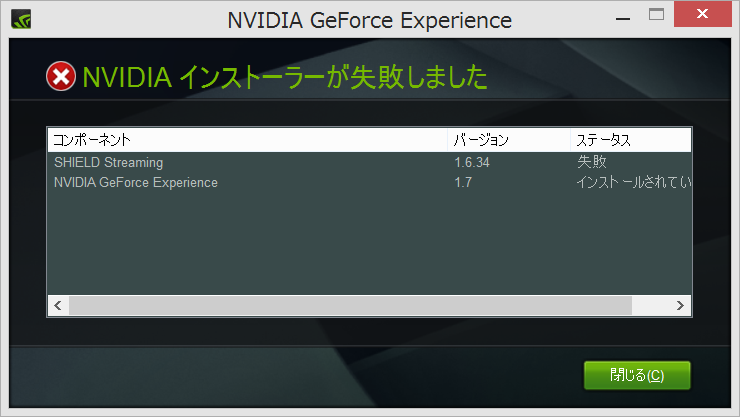Viewport: 740px width, 417px height.
Task: Click the コンポーネント column header
Action: (247, 140)
